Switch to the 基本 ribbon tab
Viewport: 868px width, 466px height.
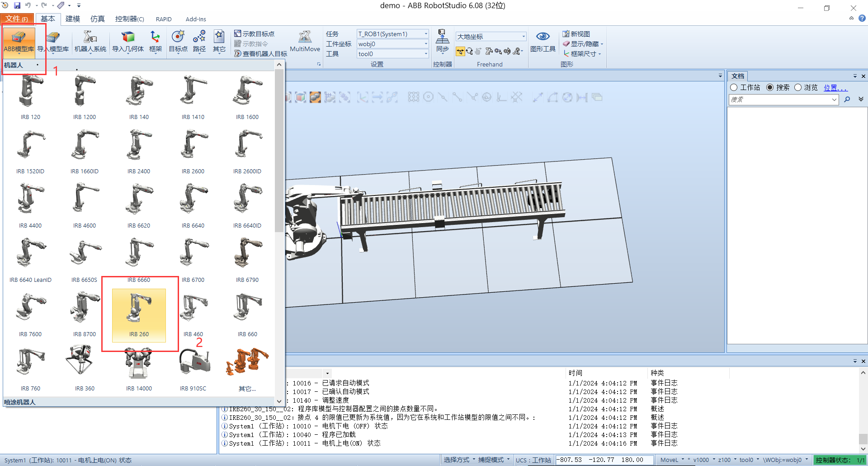(x=48, y=19)
